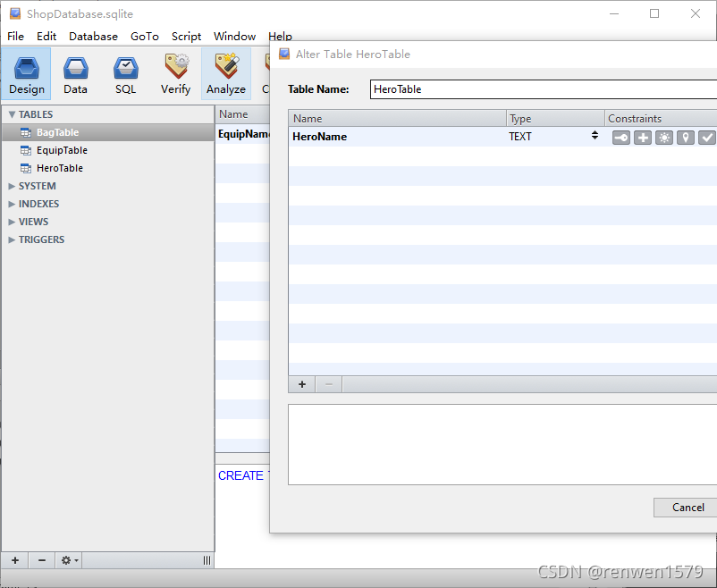This screenshot has width=717, height=588.
Task: Run the Verify tool
Action: point(176,74)
